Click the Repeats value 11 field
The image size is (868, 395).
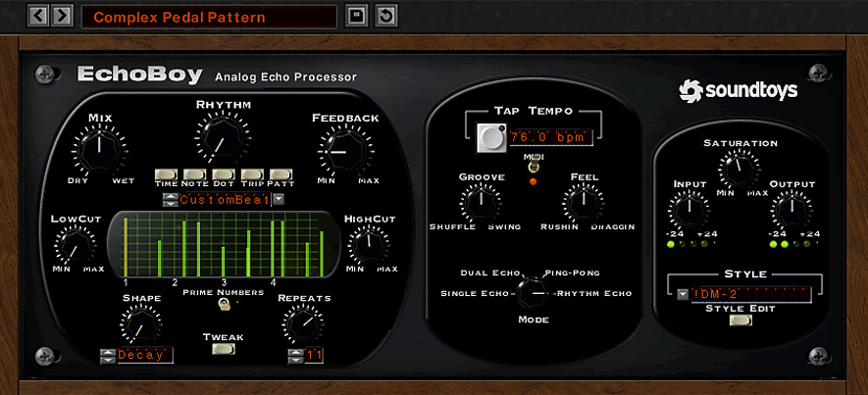[x=314, y=356]
